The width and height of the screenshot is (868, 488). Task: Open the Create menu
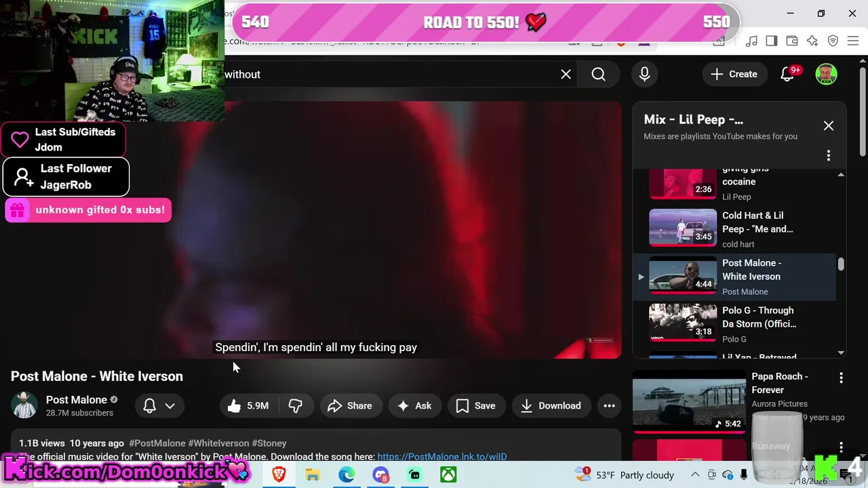(734, 74)
